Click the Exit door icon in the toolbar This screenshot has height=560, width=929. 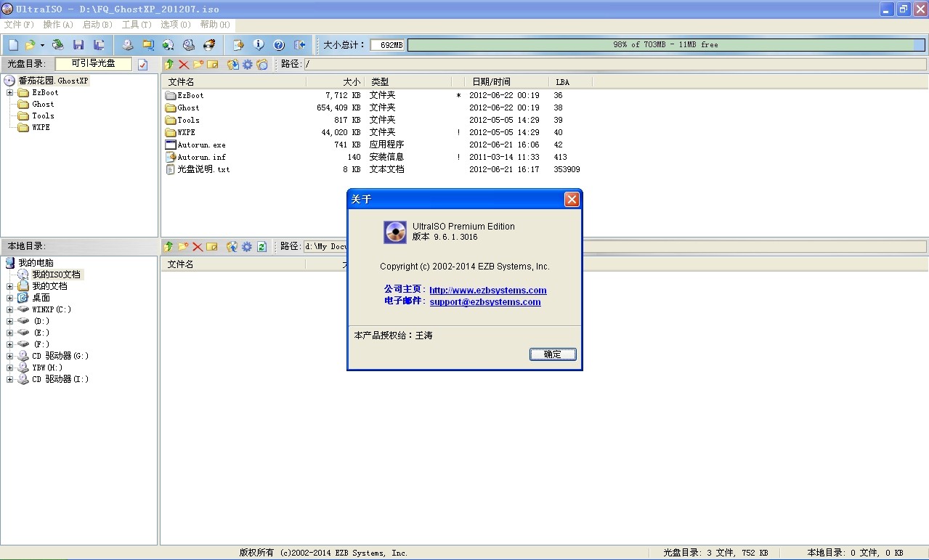[299, 45]
